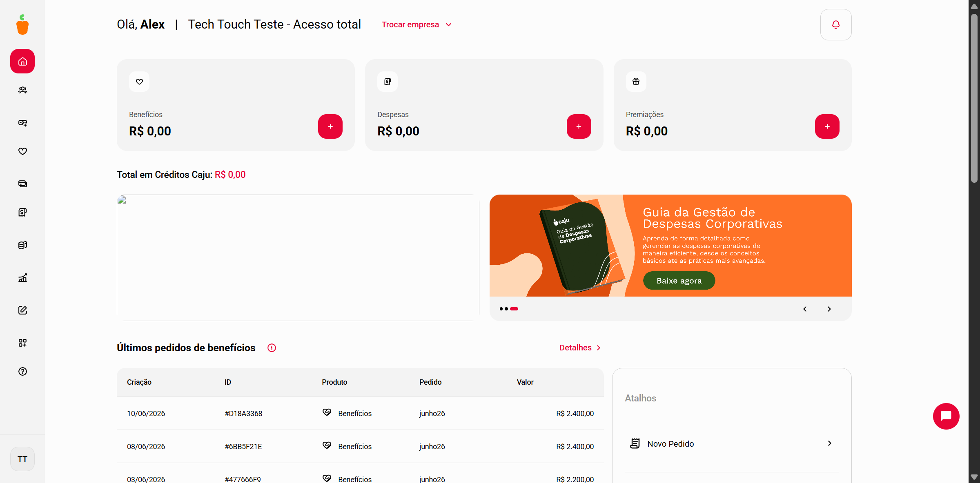The height and width of the screenshot is (483, 980).
Task: Add credits with Despesas plus button
Action: 579,126
